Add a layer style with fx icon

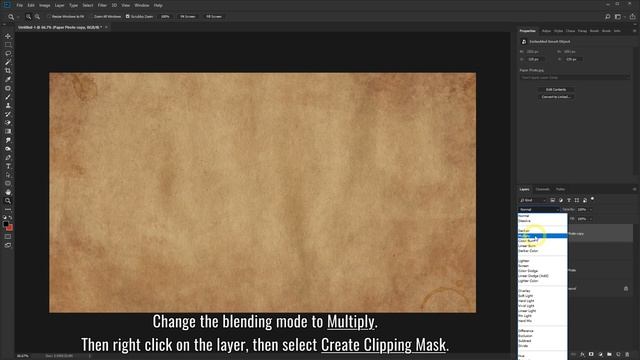click(x=582, y=354)
